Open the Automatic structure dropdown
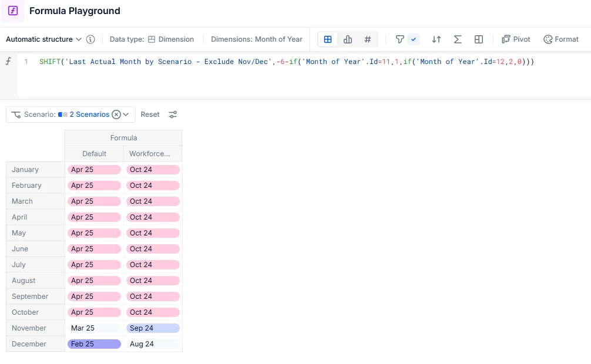The height and width of the screenshot is (364, 591). point(43,39)
